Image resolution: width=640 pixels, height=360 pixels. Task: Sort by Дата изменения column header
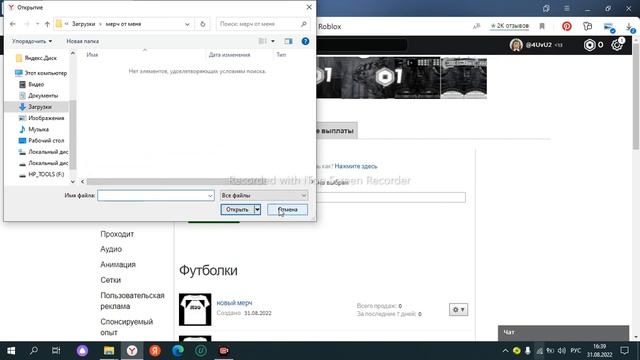[x=229, y=55]
